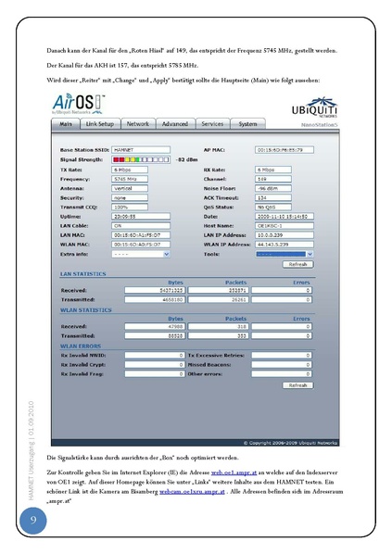Image resolution: width=392 pixels, height=554 pixels.
Task: Click the WLAN ERRORS heading
Action: [x=81, y=346]
